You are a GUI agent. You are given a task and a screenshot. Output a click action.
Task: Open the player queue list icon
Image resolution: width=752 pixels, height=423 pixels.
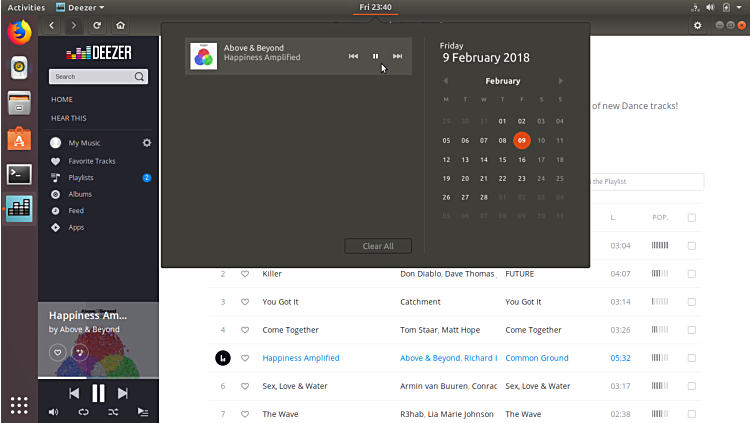[143, 411]
